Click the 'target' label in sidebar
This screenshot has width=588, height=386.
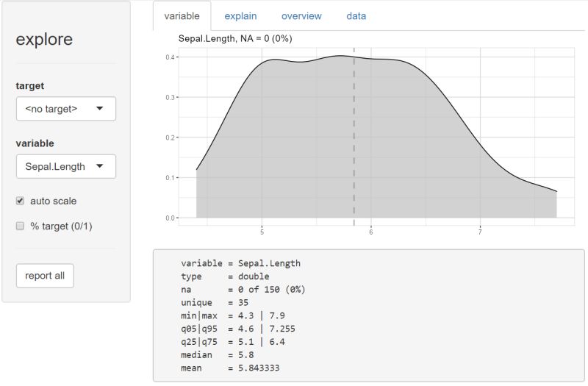tap(30, 86)
